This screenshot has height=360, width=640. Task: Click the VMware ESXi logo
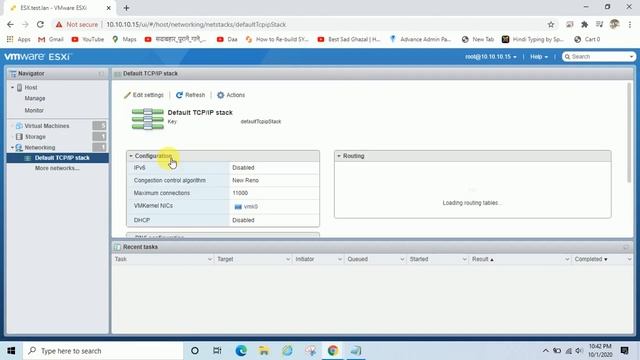click(38, 57)
